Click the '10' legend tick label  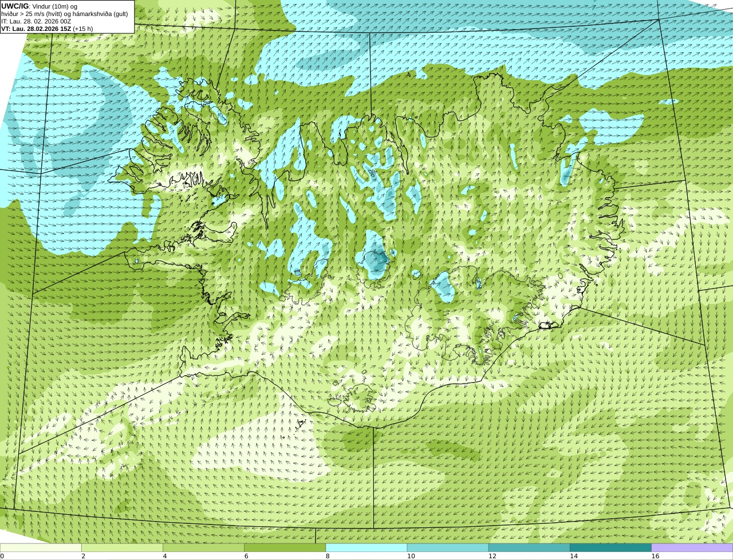click(x=411, y=556)
